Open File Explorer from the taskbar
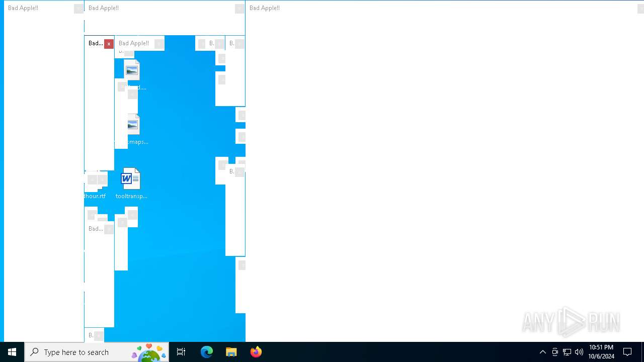Image resolution: width=644 pixels, height=362 pixels. click(x=231, y=352)
